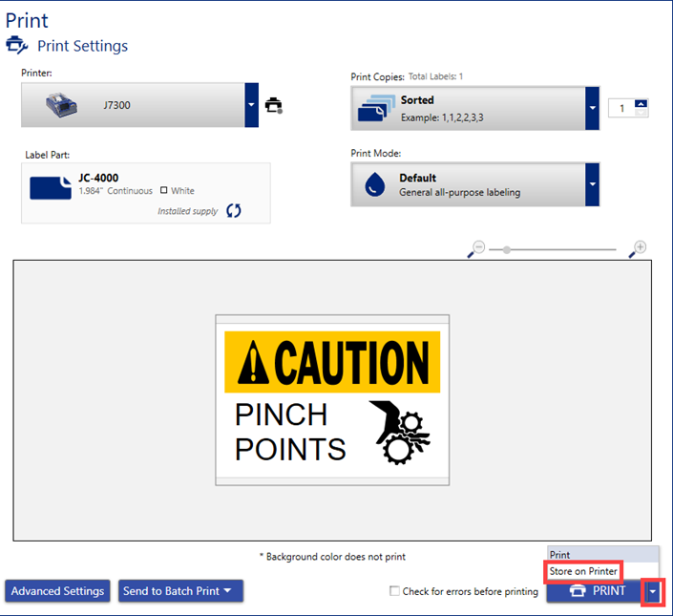Click the printer properties icon beside J7300

[x=274, y=105]
